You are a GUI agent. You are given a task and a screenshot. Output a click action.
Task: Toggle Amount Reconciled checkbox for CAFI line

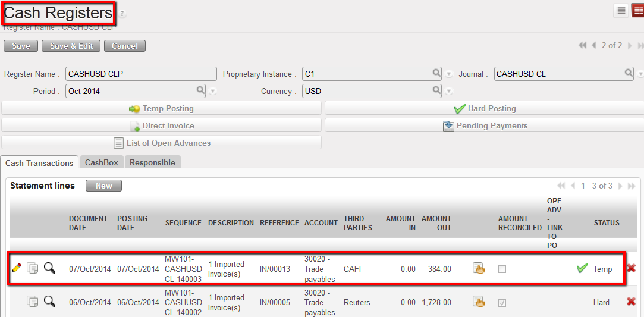502,269
